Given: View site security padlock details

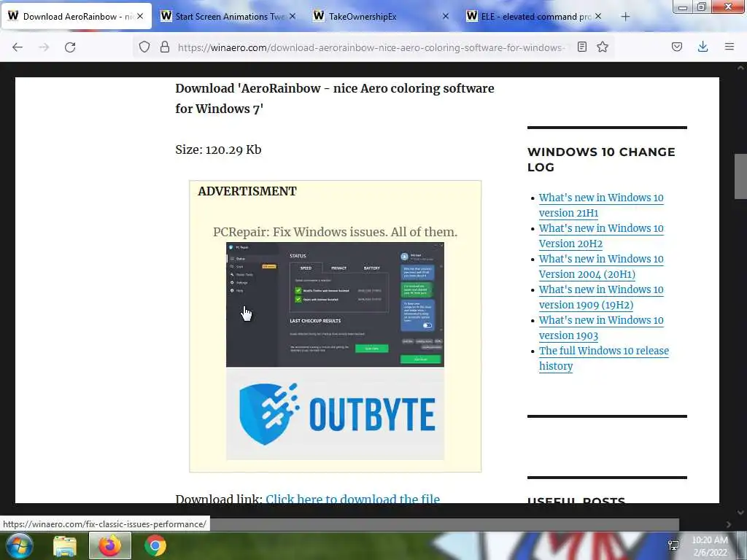Looking at the screenshot, I should pos(165,47).
